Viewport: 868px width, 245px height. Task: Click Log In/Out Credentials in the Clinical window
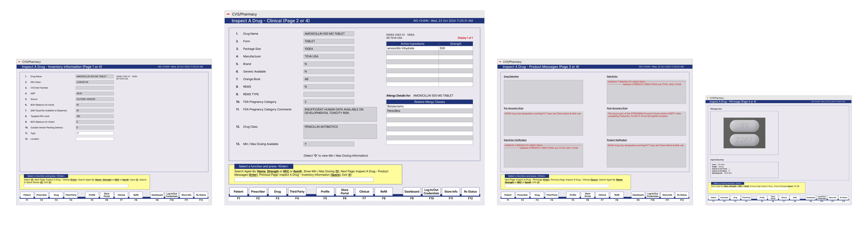point(431,192)
